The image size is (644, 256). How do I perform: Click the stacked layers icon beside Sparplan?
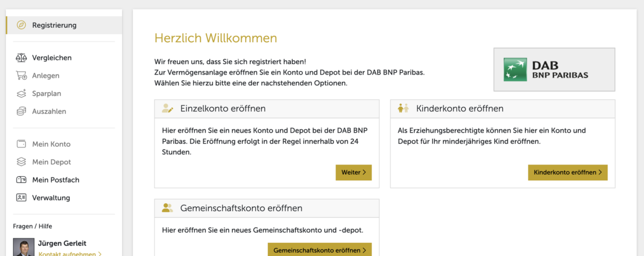pyautogui.click(x=21, y=93)
